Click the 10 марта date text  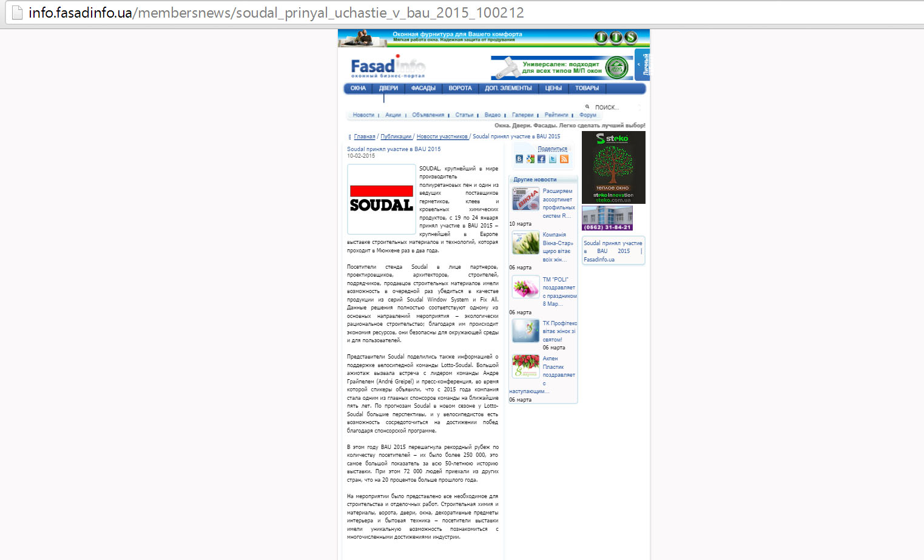pyautogui.click(x=520, y=224)
